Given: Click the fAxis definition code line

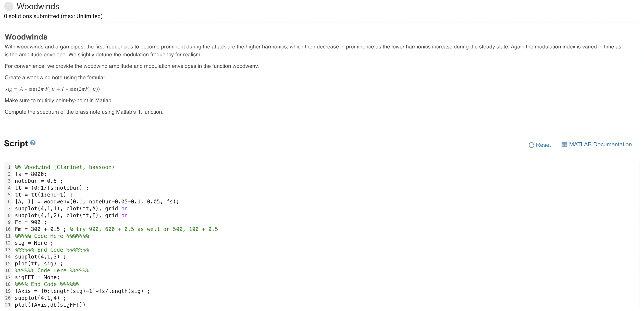Looking at the screenshot, I should point(82,291).
